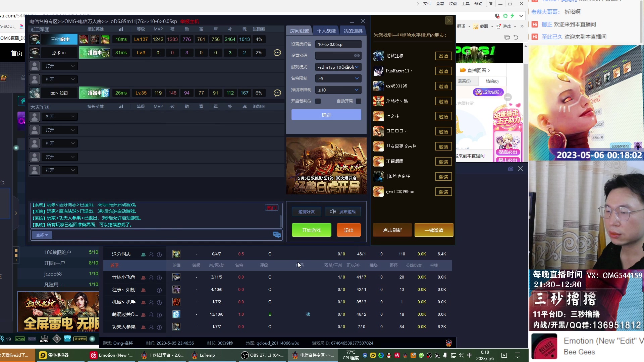Open the 掉线率限制 dropdown
The height and width of the screenshot is (362, 644).
coord(338,90)
